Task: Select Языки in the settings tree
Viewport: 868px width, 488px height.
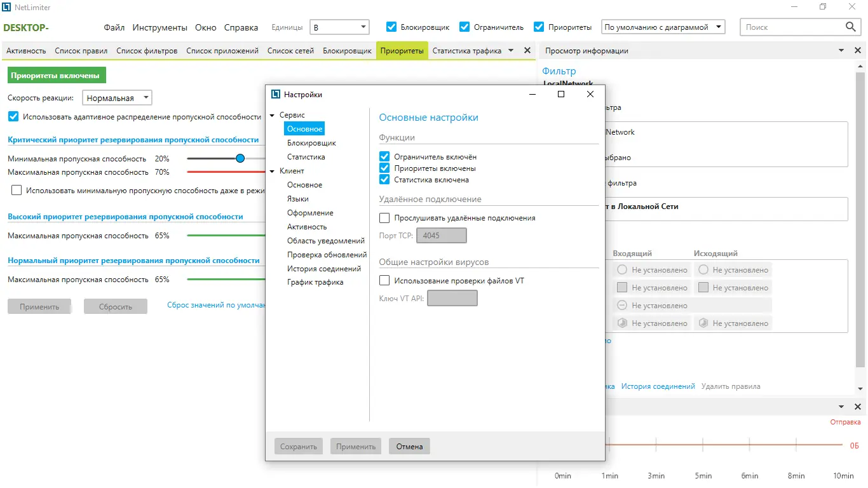Action: (x=298, y=199)
